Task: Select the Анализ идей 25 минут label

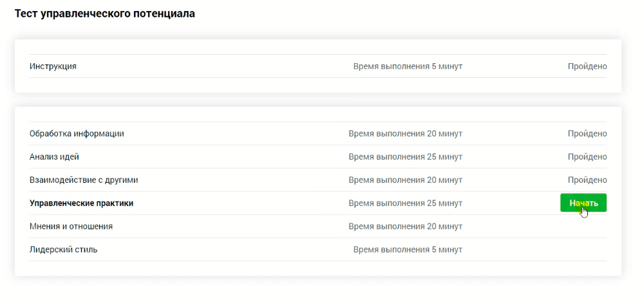Action: tap(405, 157)
